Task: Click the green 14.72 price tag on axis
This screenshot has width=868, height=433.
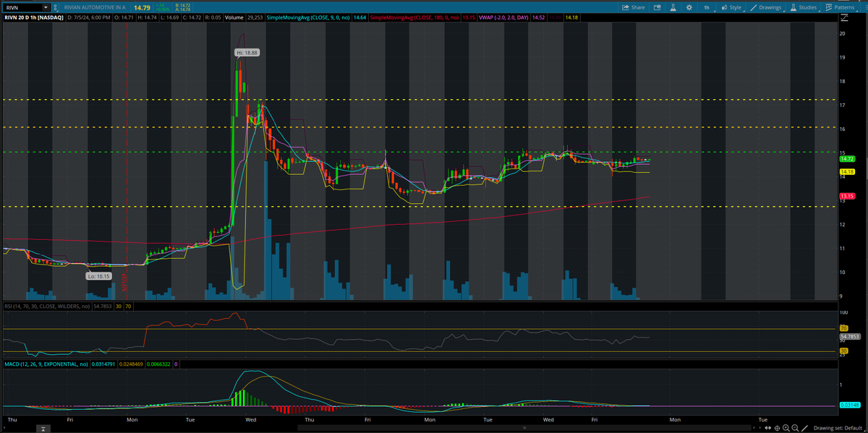Action: [x=848, y=158]
